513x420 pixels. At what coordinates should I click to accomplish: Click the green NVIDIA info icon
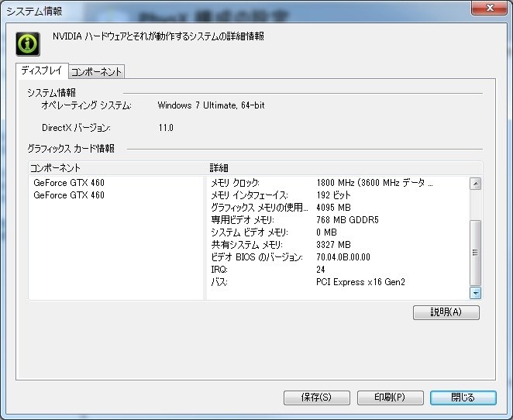coord(28,44)
